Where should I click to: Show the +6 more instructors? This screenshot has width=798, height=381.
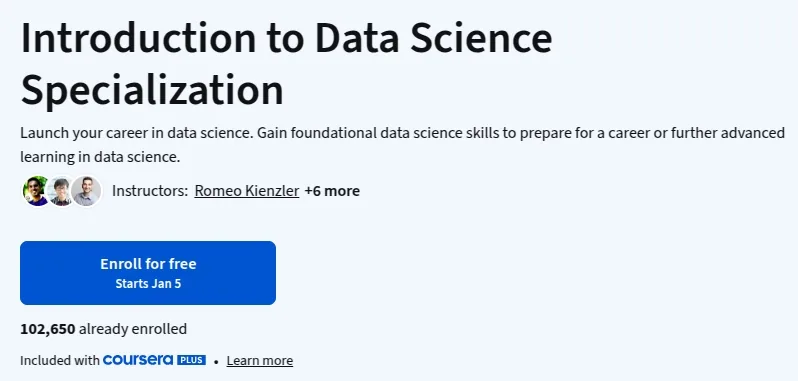point(332,191)
